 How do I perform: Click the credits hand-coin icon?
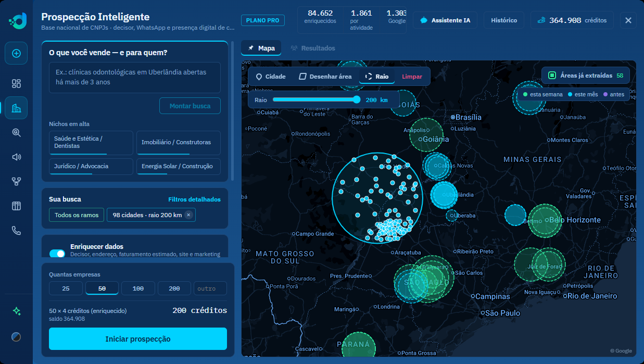pyautogui.click(x=541, y=20)
